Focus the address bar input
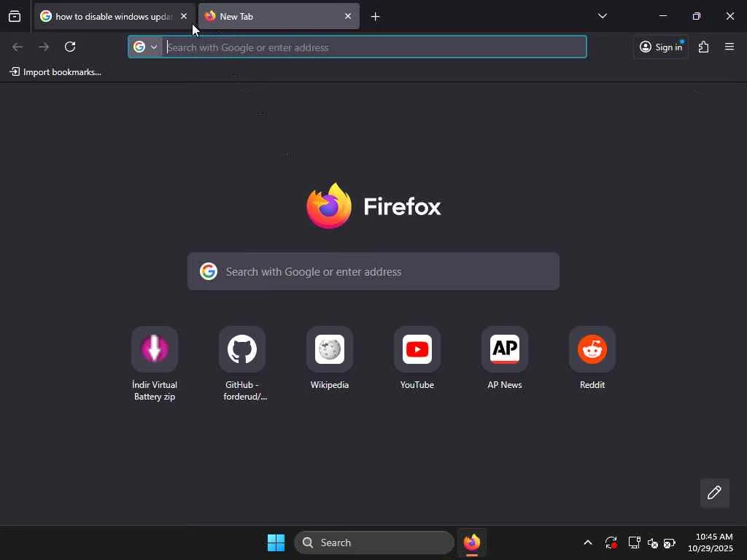Viewport: 747px width, 560px height. tap(376, 47)
